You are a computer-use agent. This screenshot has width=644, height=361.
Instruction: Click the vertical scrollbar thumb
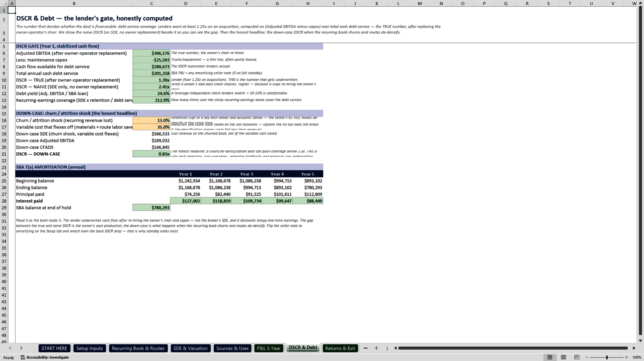pyautogui.click(x=640, y=171)
